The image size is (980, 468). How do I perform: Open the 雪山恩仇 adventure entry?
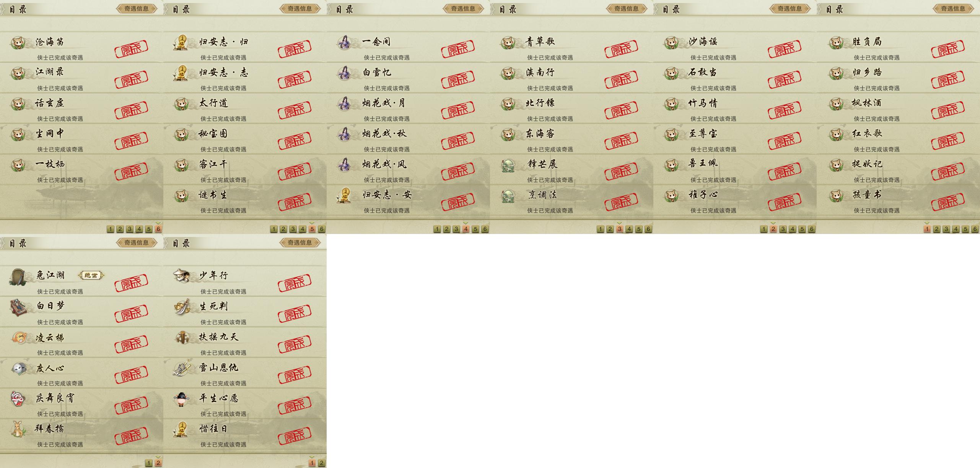pyautogui.click(x=245, y=372)
